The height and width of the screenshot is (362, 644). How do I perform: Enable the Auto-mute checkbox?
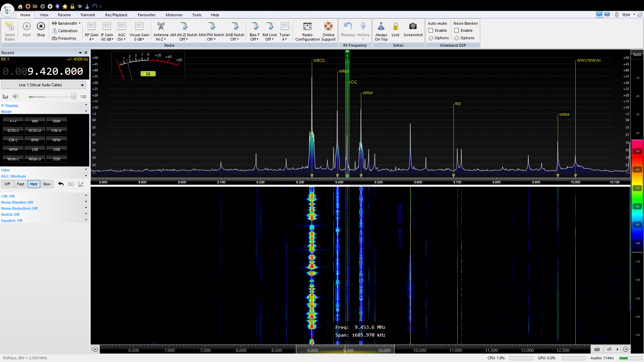click(x=431, y=30)
